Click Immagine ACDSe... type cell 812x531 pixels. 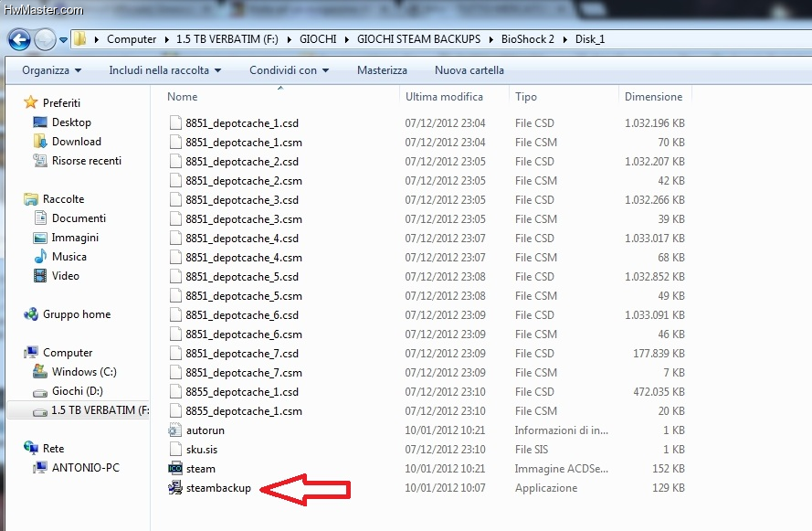click(x=562, y=468)
